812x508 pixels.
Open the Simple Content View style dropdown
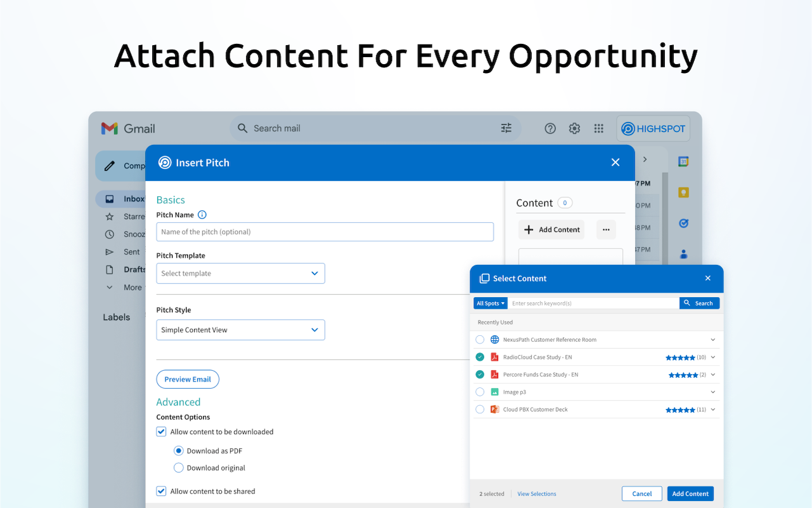(x=240, y=330)
